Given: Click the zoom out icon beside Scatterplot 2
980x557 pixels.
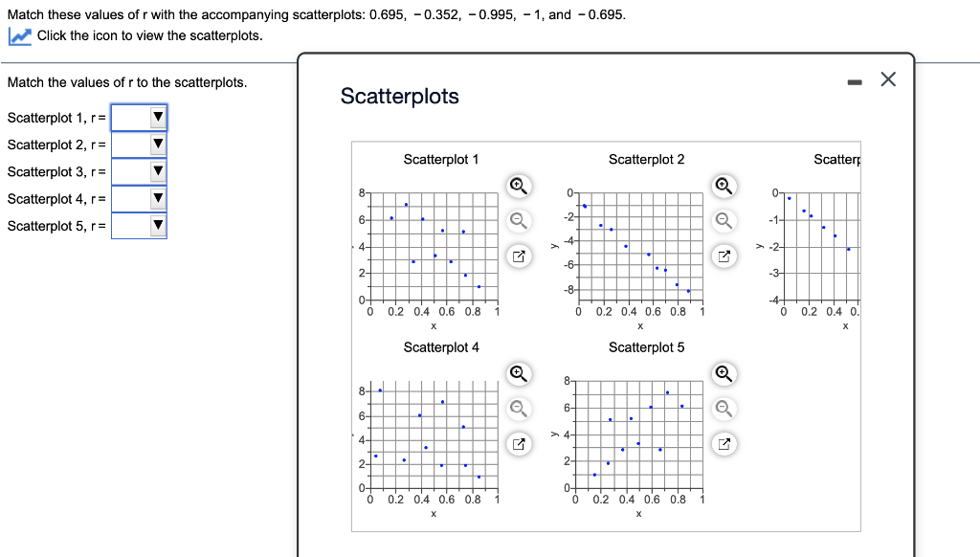Looking at the screenshot, I should pos(724,221).
